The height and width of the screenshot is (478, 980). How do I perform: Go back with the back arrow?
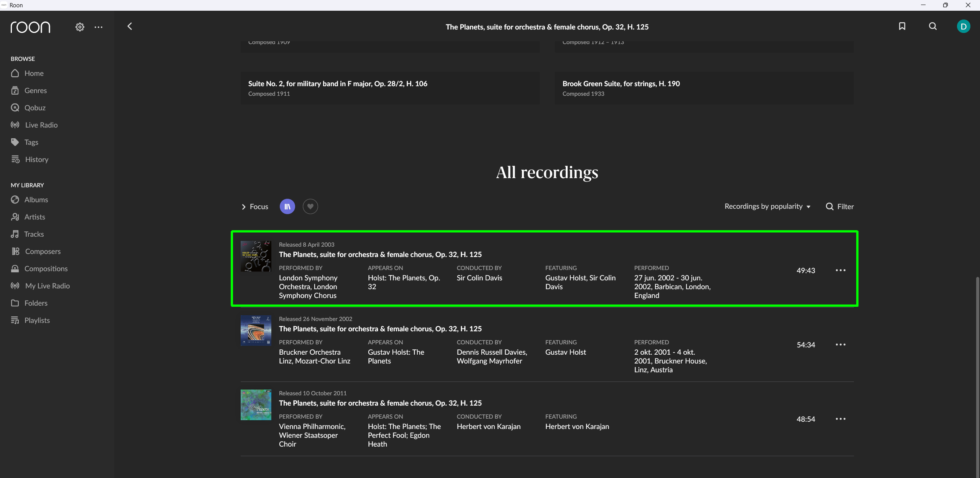point(130,26)
